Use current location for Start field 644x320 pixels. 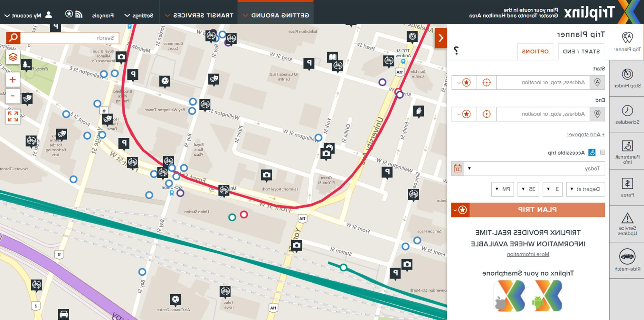[486, 82]
